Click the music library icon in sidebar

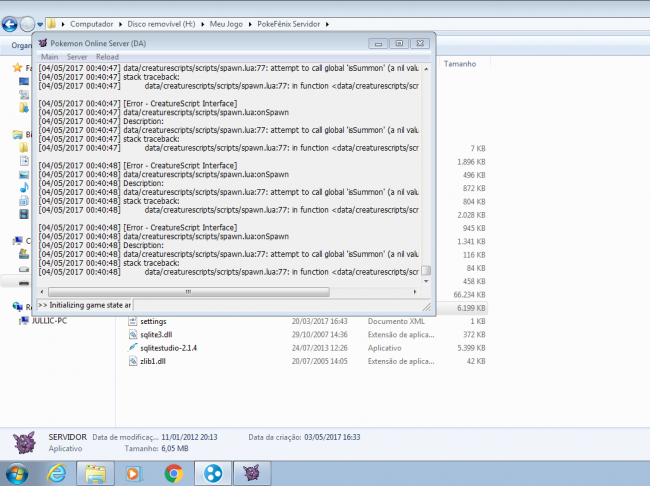24,187
